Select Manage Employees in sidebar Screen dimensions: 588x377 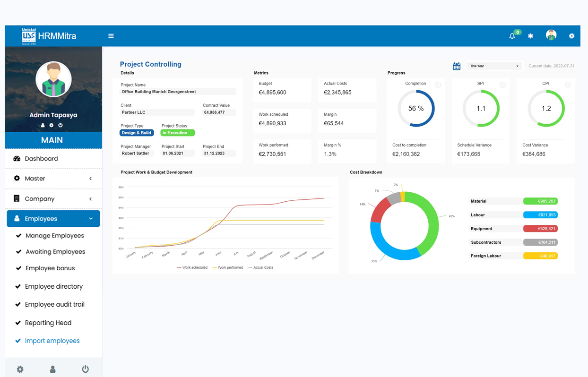pyautogui.click(x=55, y=236)
